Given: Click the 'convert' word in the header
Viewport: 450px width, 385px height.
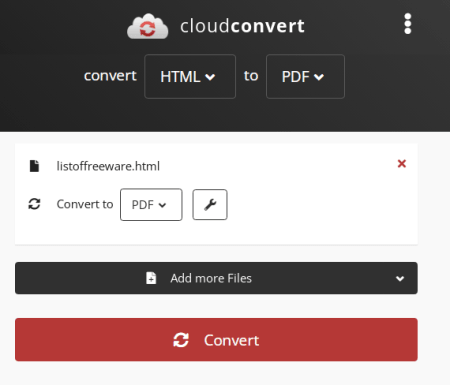Looking at the screenshot, I should [110, 76].
